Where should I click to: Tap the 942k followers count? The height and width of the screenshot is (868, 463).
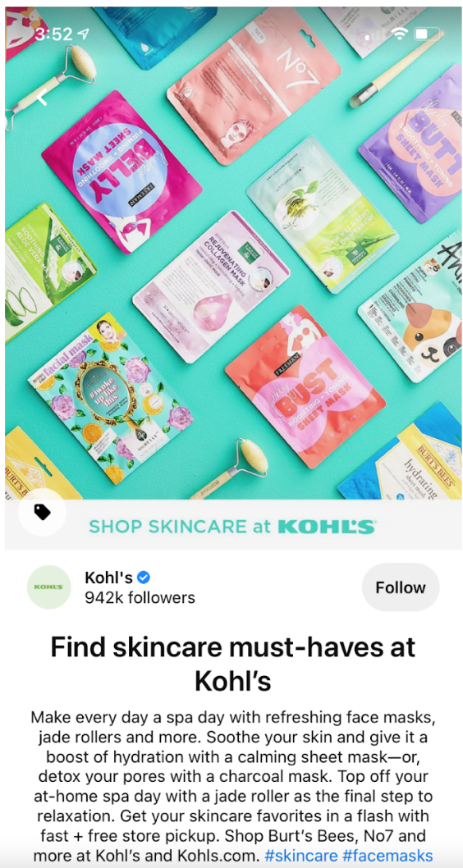point(140,598)
